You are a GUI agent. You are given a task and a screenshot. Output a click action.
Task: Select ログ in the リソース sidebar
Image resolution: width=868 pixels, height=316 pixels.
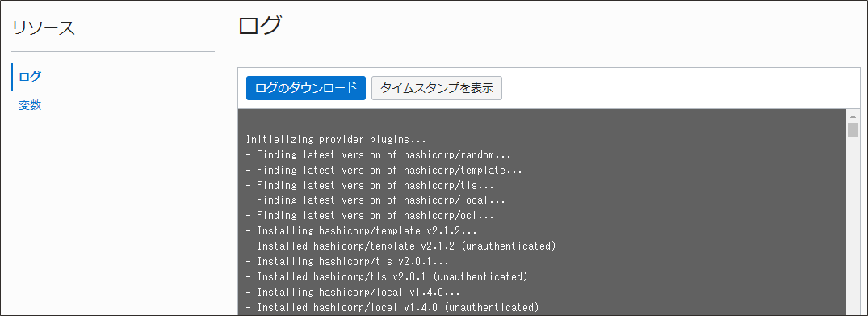pyautogui.click(x=30, y=77)
